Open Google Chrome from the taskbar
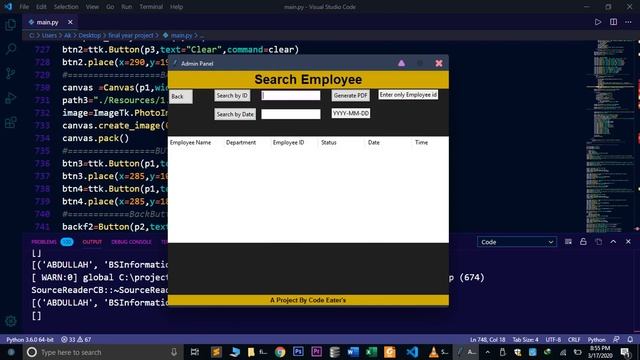 click(280, 352)
